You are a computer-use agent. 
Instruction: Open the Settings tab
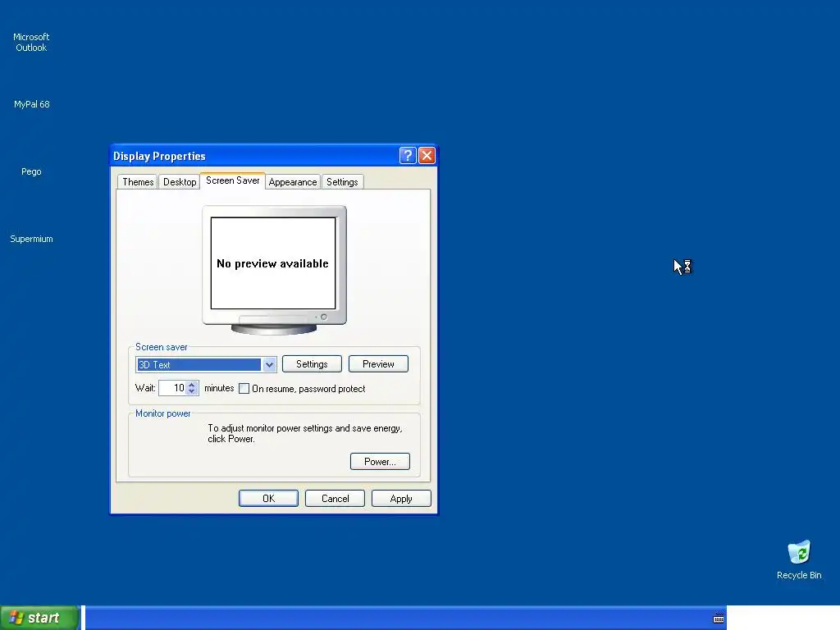[x=342, y=181]
